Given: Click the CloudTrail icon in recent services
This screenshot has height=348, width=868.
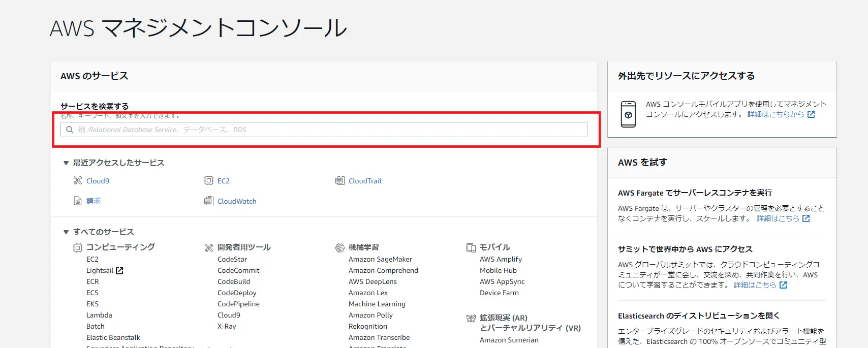Looking at the screenshot, I should [x=340, y=180].
